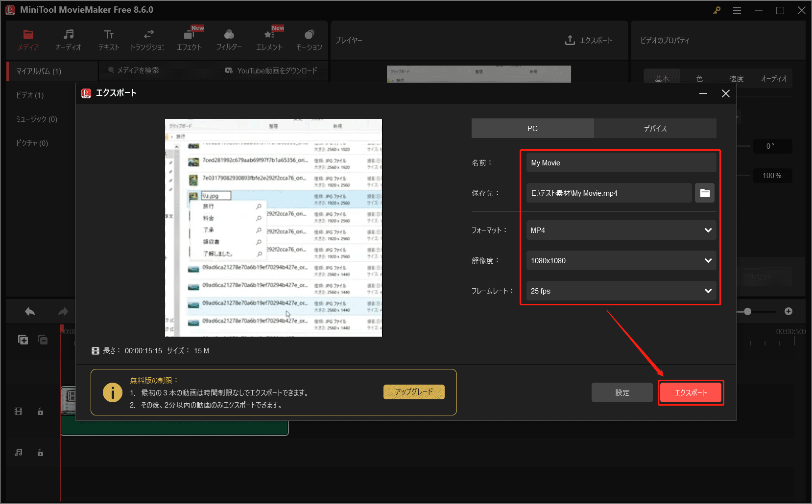Screen dimensions: 812x504
Task: Click the Export button in player header
Action: coord(588,40)
